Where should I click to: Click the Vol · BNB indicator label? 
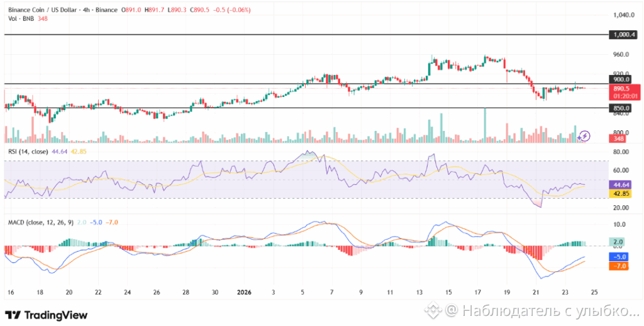[21, 18]
